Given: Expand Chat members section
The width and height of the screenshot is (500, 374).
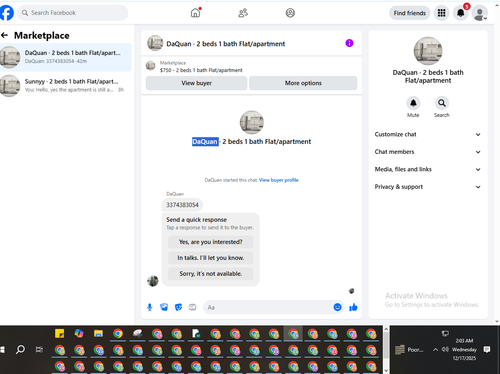Looking at the screenshot, I should pos(428,152).
